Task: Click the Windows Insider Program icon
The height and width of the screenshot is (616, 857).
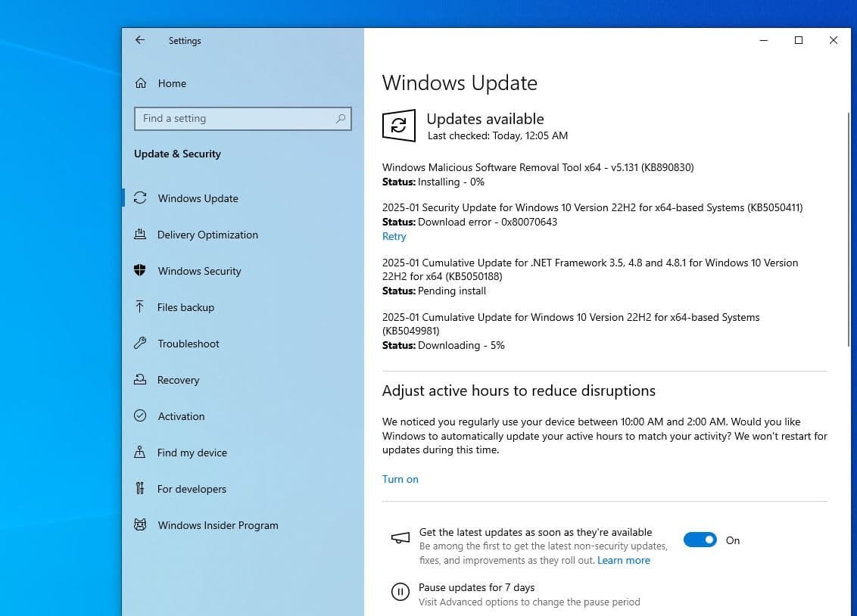Action: point(140,525)
